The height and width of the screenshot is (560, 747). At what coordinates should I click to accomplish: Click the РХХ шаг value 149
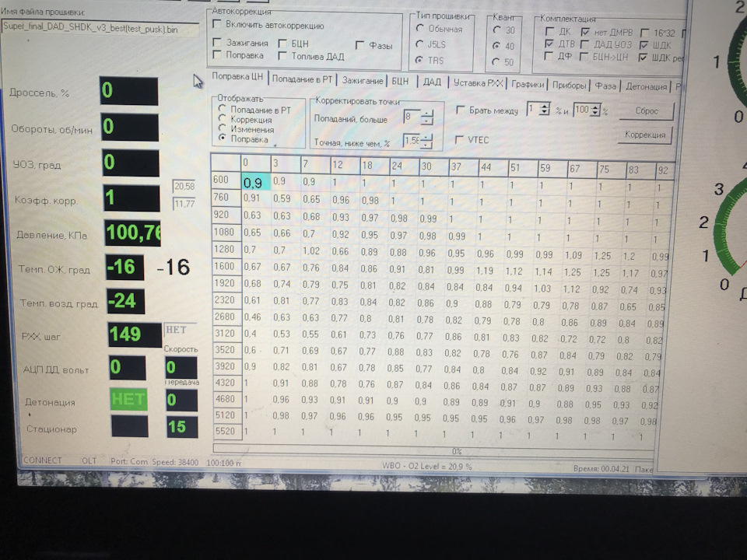tap(135, 334)
